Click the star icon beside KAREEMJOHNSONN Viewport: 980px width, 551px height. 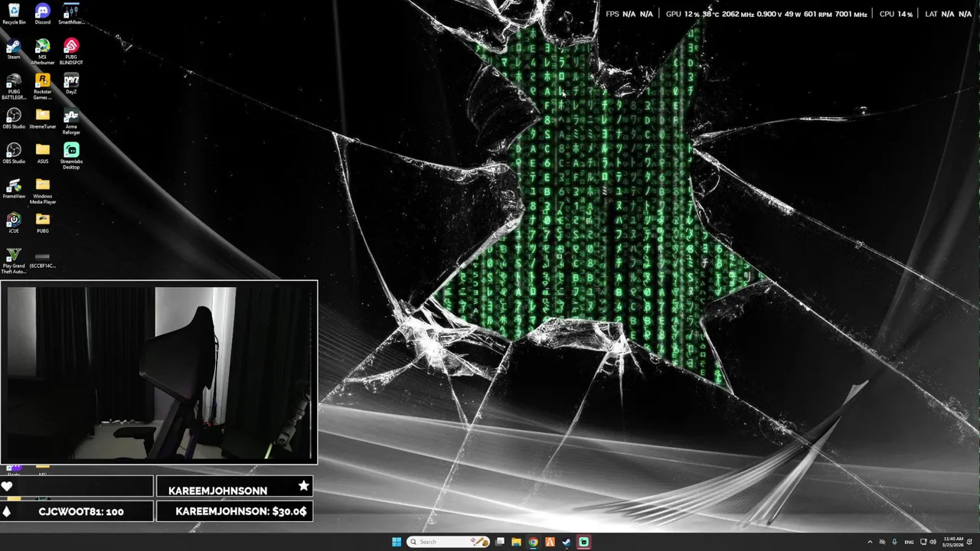click(x=303, y=486)
